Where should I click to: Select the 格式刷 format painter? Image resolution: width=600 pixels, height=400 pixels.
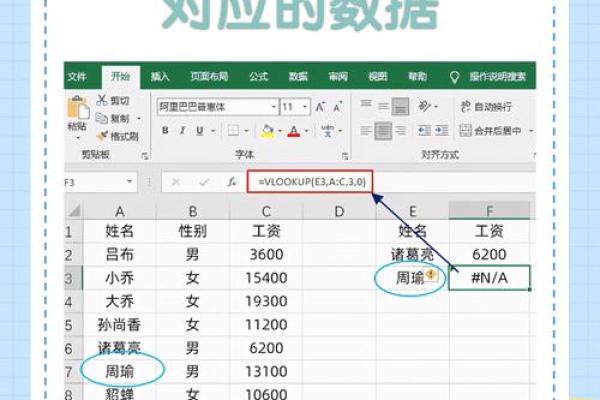pos(117,136)
